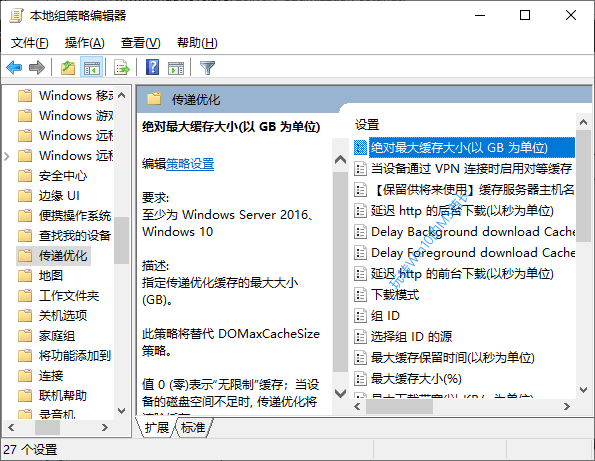Click policy icon beside 组 ID
This screenshot has width=595, height=461.
tap(360, 316)
